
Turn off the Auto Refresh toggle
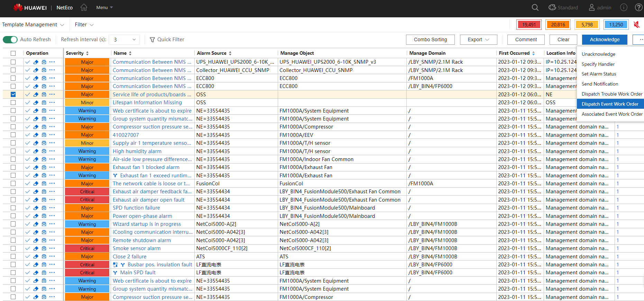click(10, 39)
